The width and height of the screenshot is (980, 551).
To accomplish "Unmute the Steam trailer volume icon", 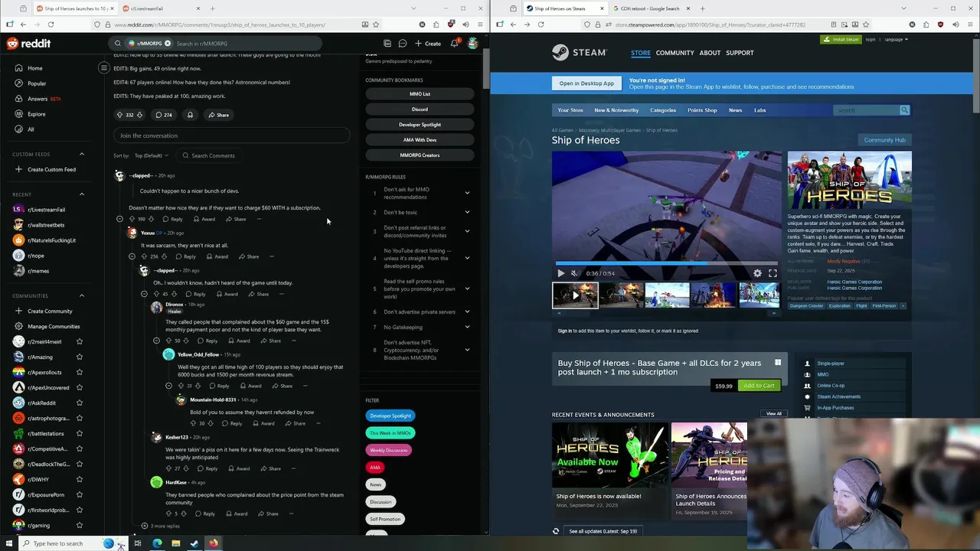I will 575,273.
